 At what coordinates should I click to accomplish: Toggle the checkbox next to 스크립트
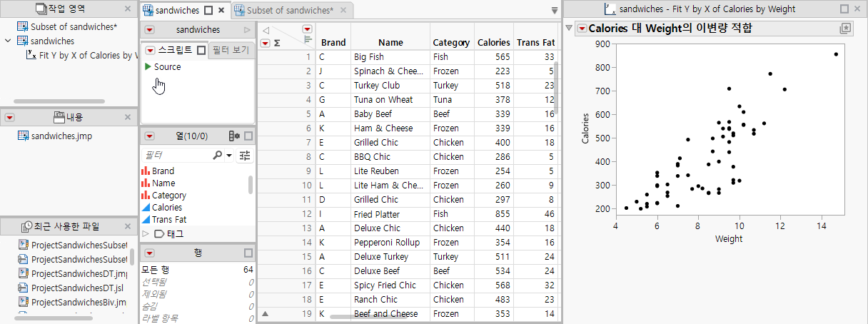[201, 50]
